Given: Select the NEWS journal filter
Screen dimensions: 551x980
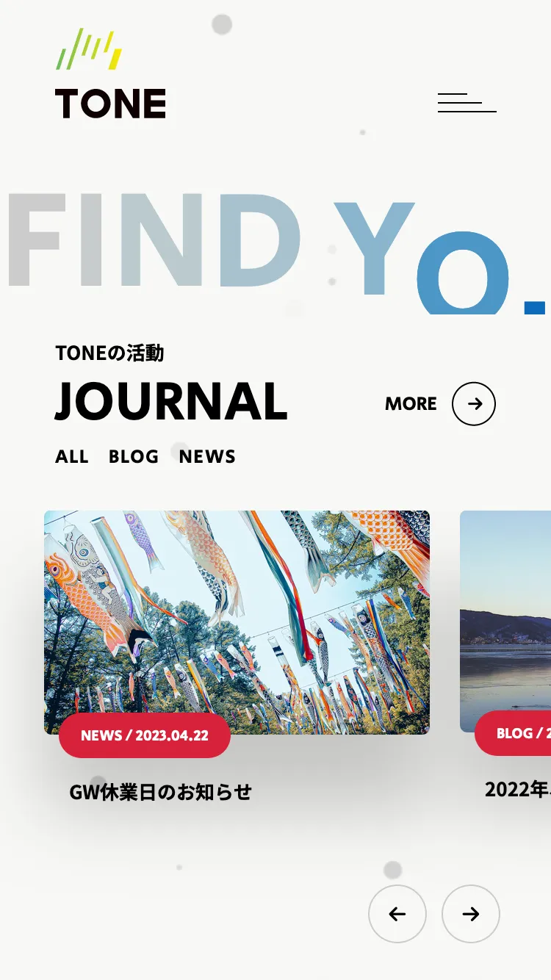Looking at the screenshot, I should tap(207, 457).
